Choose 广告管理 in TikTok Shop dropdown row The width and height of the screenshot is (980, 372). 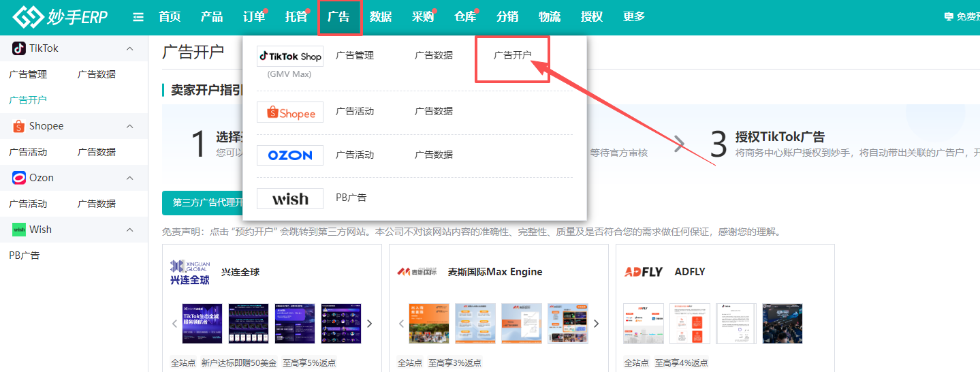355,55
